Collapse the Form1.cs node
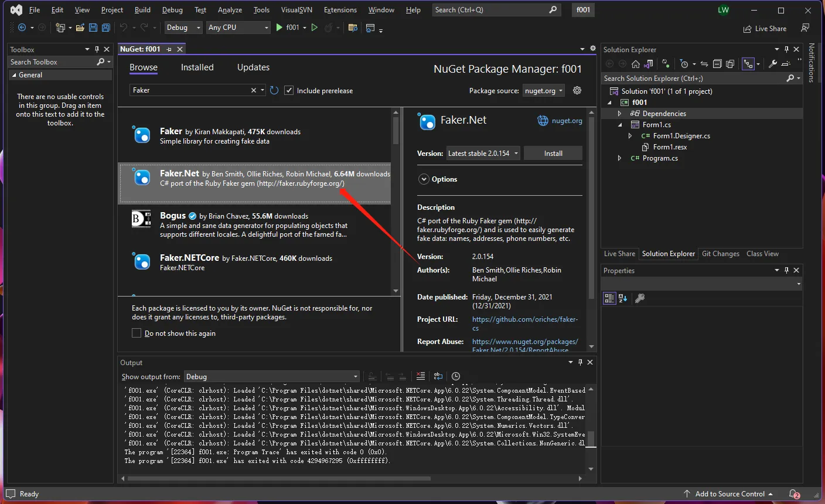The width and height of the screenshot is (825, 504). pyautogui.click(x=619, y=125)
